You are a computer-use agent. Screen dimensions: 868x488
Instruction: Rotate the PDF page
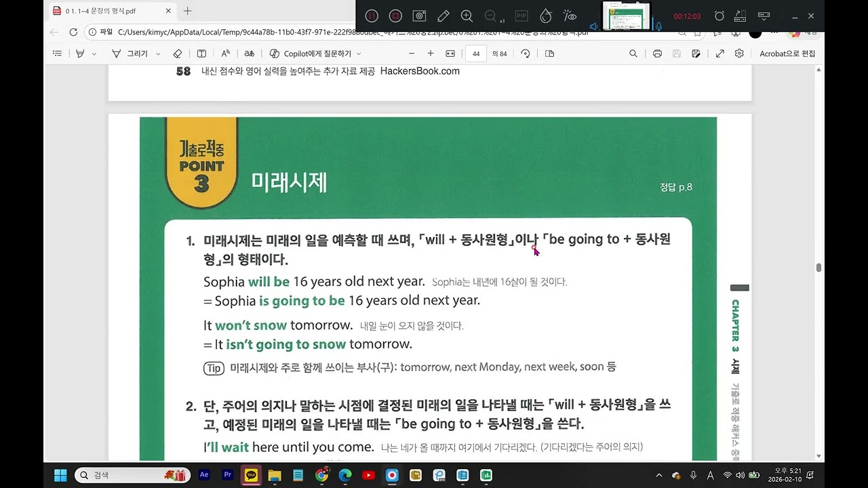coord(526,54)
